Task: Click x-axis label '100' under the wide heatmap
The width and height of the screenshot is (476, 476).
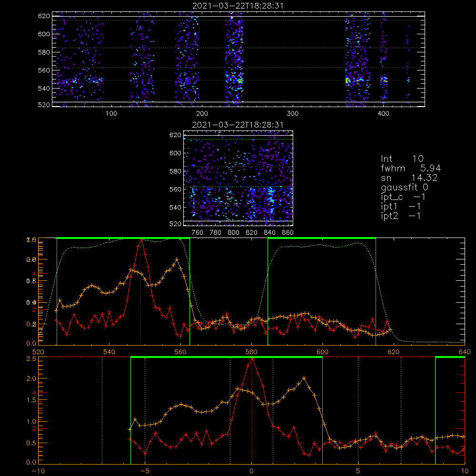Action: [111, 114]
